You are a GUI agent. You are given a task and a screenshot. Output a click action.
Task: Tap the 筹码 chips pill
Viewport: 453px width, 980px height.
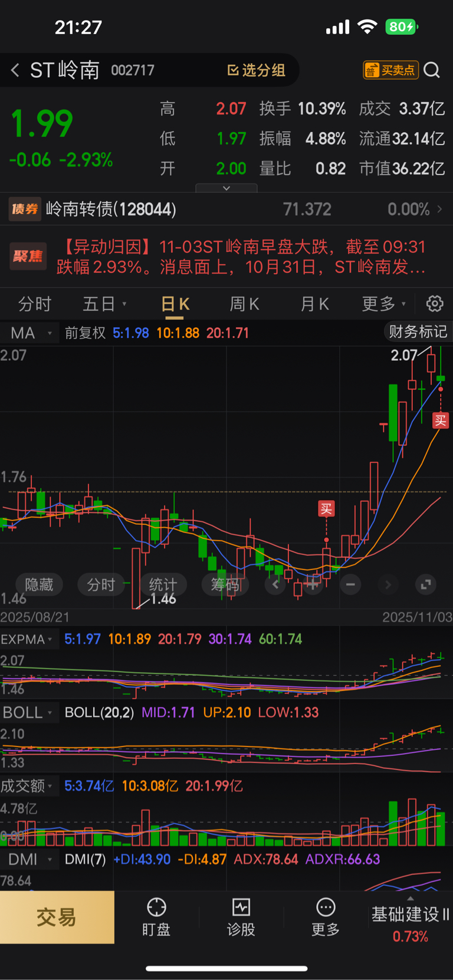(225, 584)
